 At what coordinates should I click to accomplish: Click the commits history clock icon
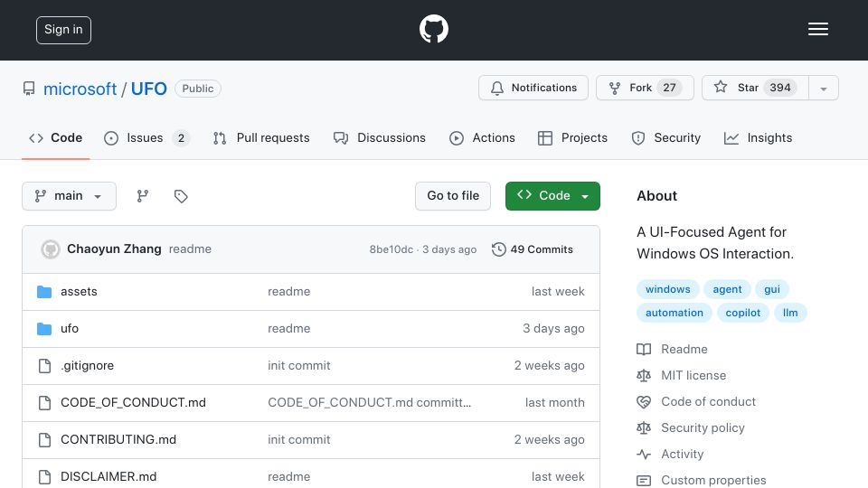(498, 249)
